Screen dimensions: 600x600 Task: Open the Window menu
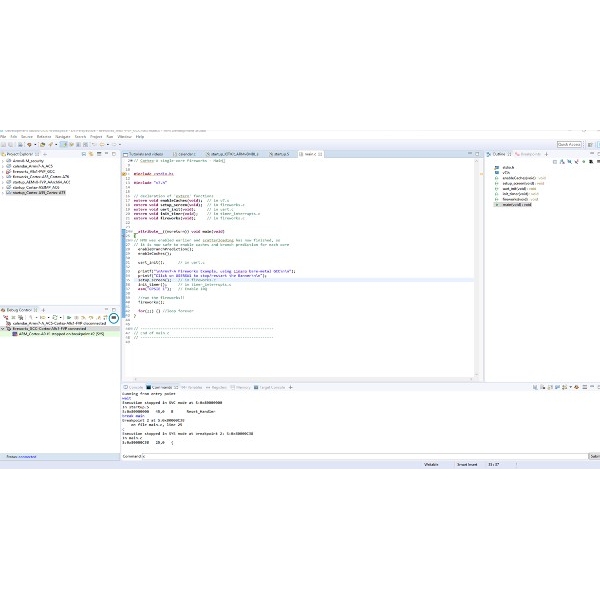coord(125,135)
